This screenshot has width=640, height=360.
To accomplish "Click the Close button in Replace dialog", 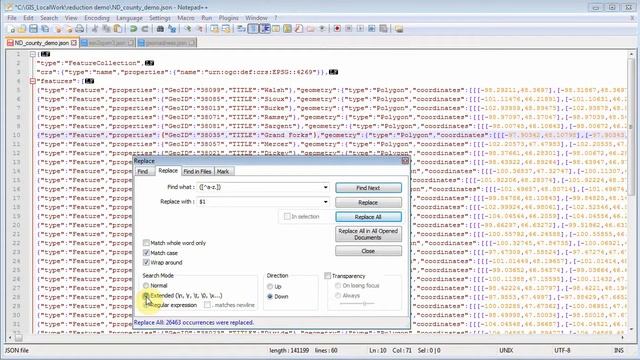I will coord(368,251).
